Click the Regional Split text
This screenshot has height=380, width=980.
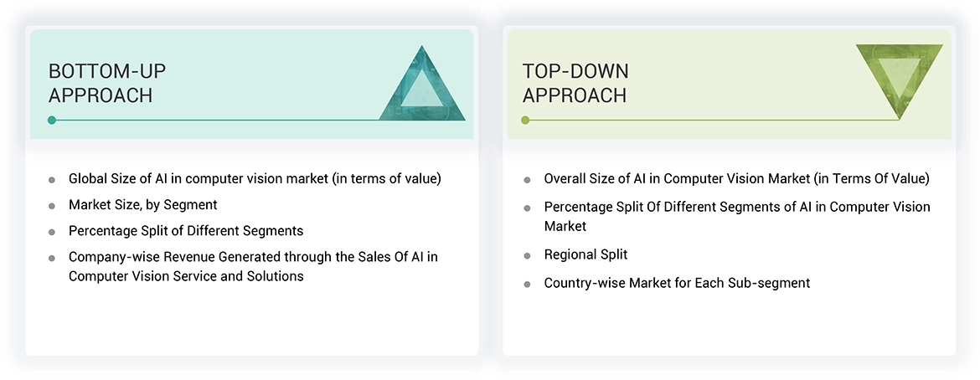585,254
